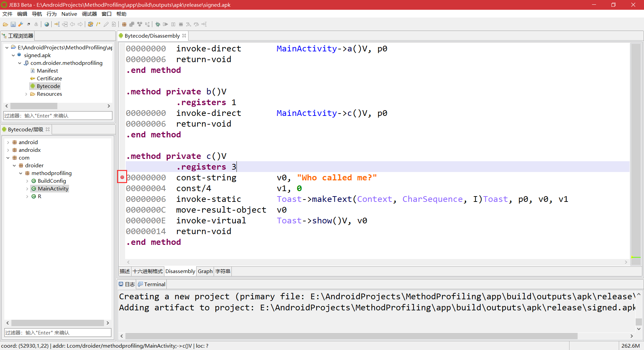
Task: Focus the bytecode hierarchy filter input
Action: click(58, 333)
